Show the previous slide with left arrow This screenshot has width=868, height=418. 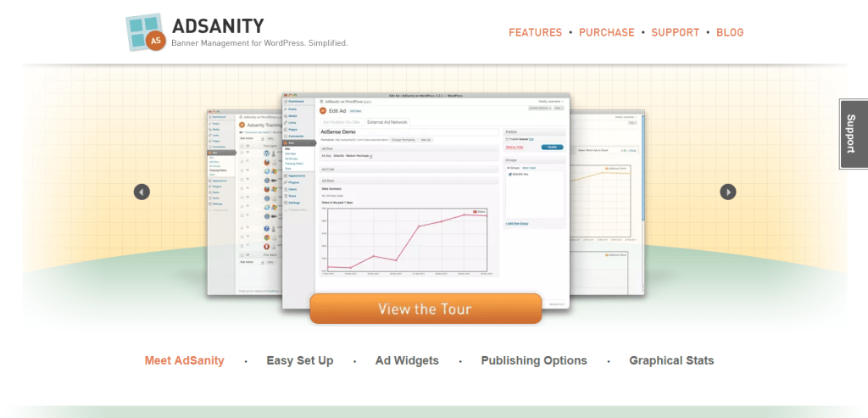[x=142, y=192]
